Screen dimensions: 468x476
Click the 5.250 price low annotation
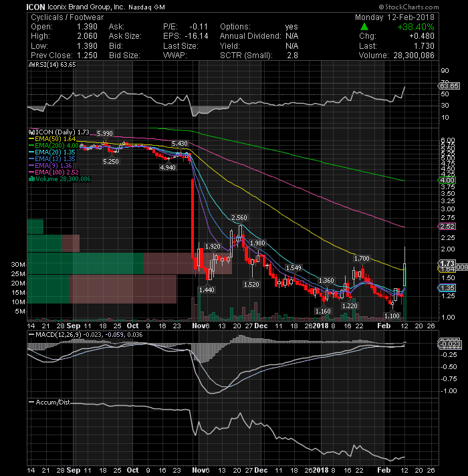point(111,162)
